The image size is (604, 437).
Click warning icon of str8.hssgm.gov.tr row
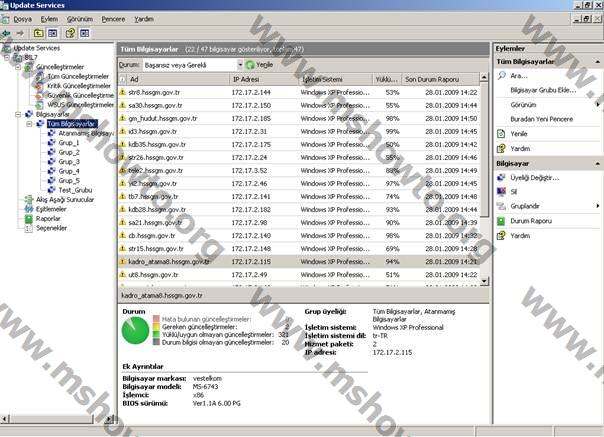point(123,92)
